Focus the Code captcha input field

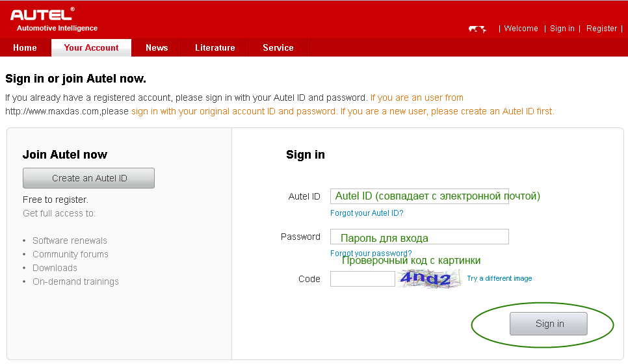(x=363, y=279)
